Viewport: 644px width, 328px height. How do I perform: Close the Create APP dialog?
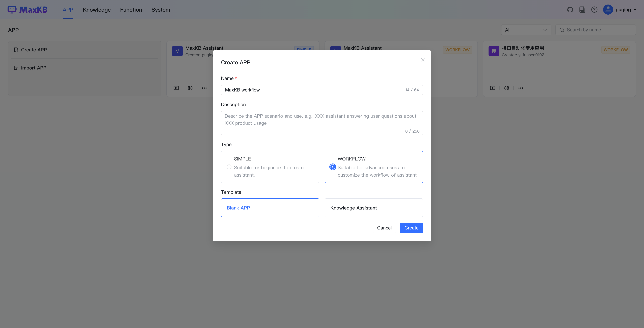point(423,60)
